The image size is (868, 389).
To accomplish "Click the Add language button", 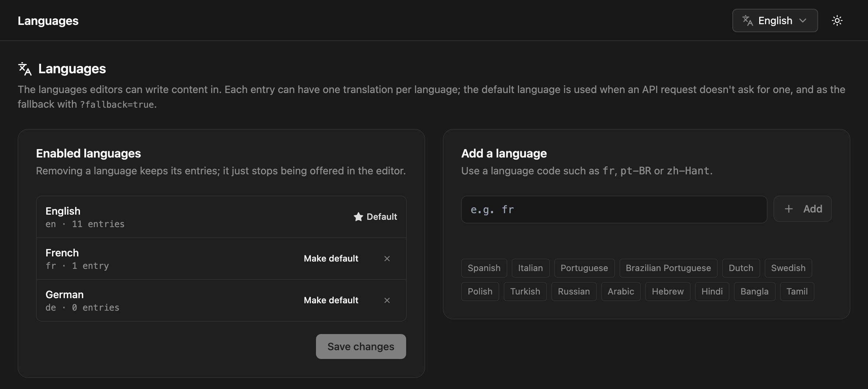I will click(x=802, y=209).
